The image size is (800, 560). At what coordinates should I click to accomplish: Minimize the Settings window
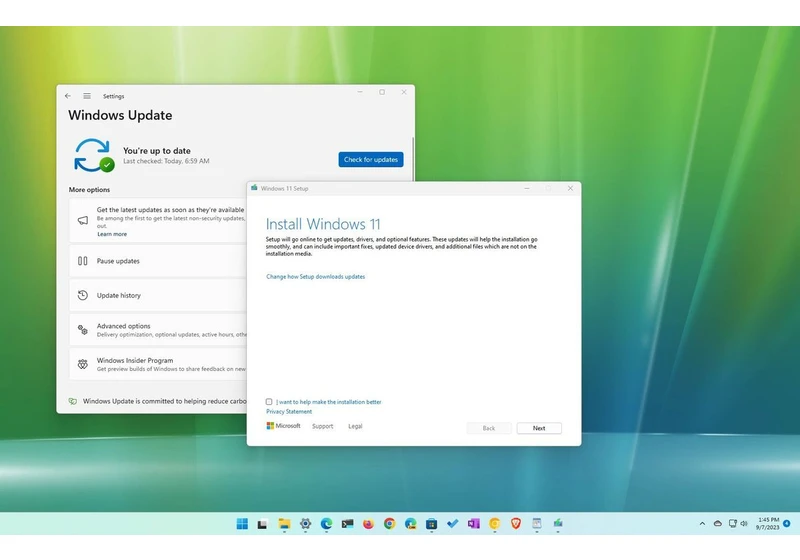pos(360,92)
